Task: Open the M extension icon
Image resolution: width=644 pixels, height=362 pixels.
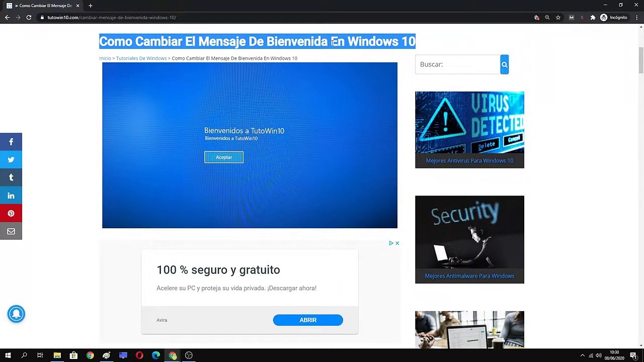Action: point(572,18)
